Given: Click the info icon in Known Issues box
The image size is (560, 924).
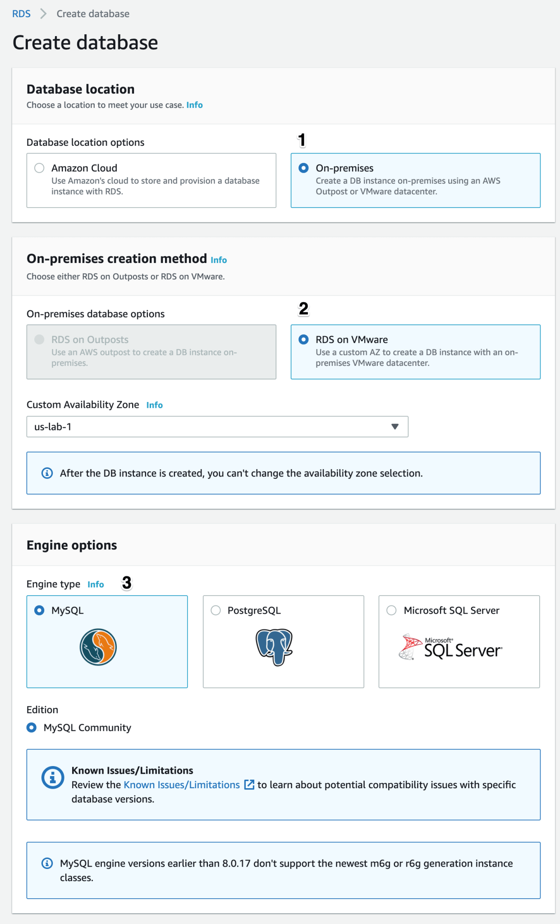Looking at the screenshot, I should 53,778.
